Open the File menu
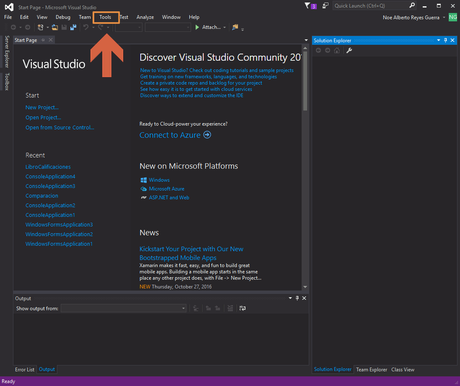 [x=8, y=17]
